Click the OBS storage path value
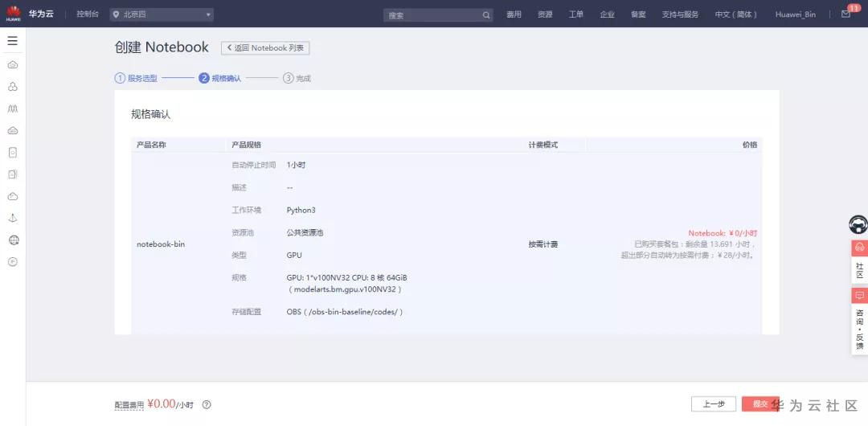The height and width of the screenshot is (426, 868). pos(344,312)
